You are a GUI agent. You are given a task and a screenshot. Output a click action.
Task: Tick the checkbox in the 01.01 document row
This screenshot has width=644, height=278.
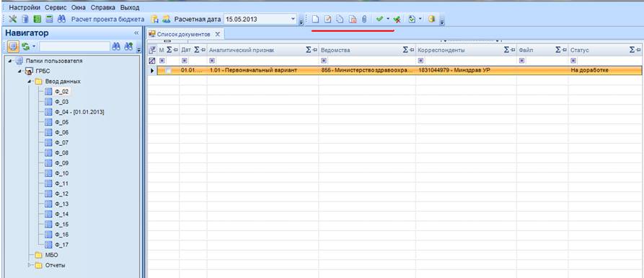[169, 71]
